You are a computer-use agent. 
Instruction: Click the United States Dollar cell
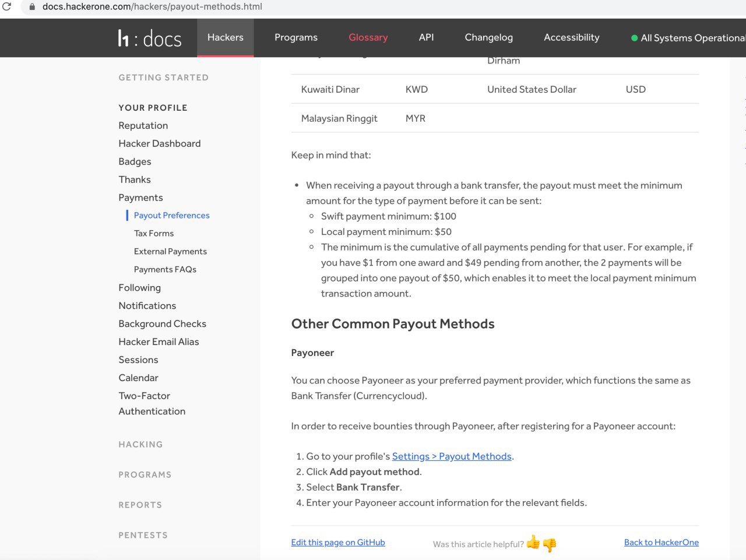click(532, 89)
